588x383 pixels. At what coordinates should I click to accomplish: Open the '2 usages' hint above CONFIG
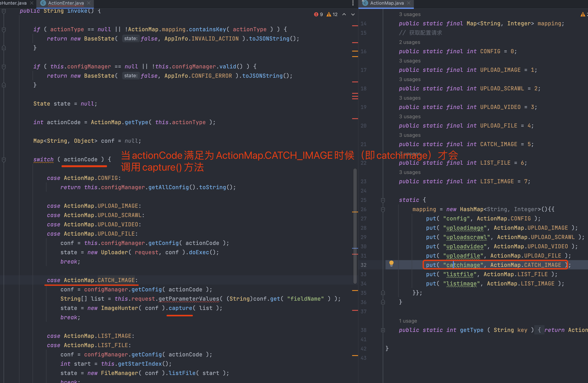[409, 42]
